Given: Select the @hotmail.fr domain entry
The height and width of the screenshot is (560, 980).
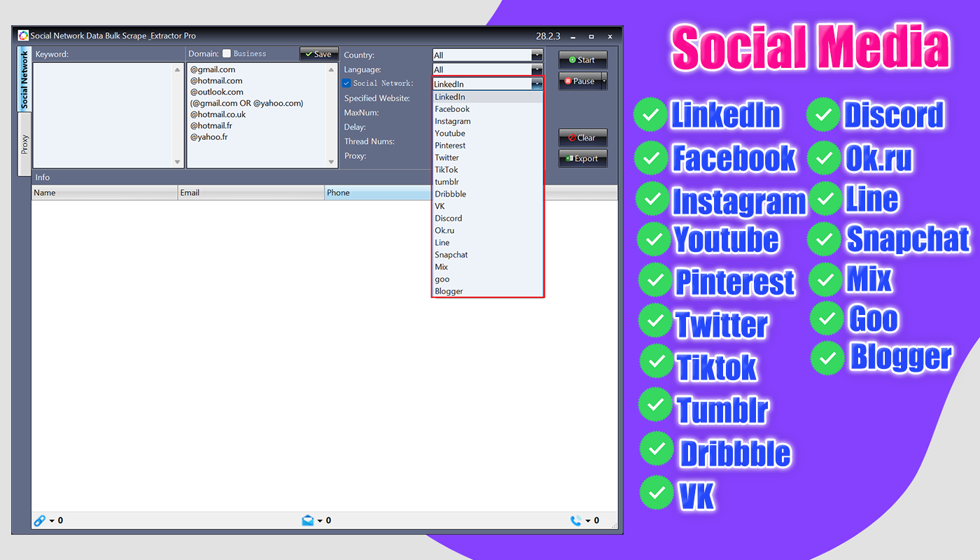Looking at the screenshot, I should (x=213, y=125).
